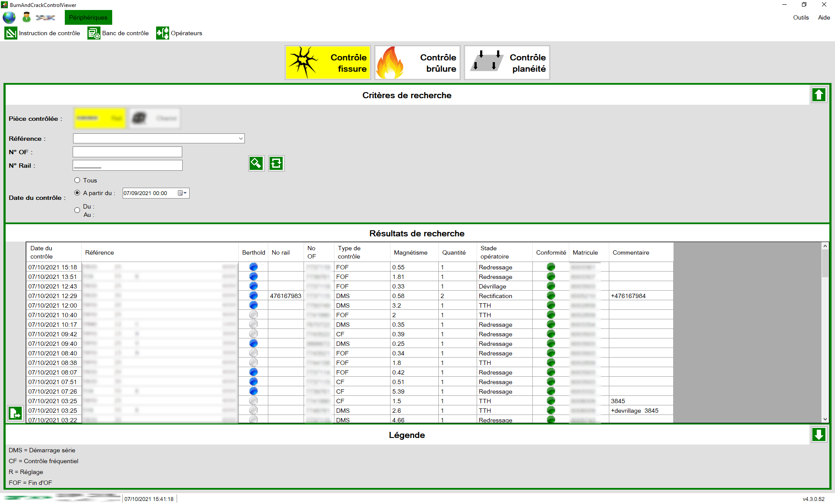Select the Du / Au date range option
Image resolution: width=835 pixels, height=504 pixels.
click(x=77, y=210)
